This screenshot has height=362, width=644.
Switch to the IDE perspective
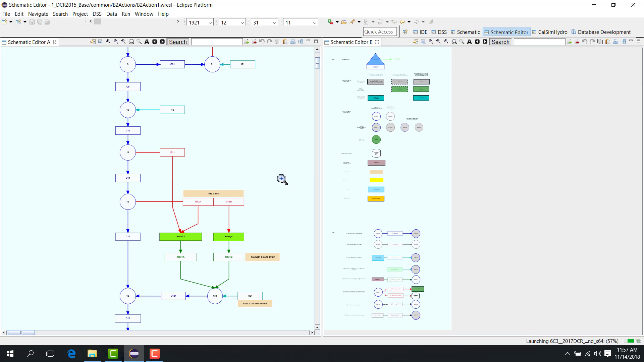420,32
